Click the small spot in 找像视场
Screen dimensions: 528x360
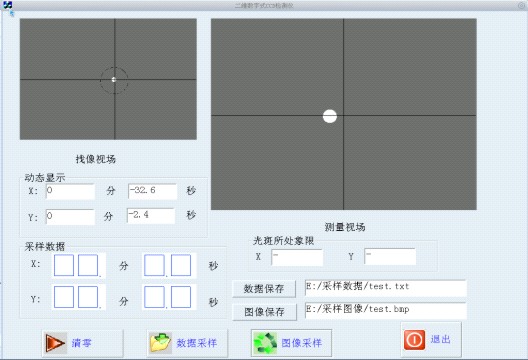click(114, 79)
